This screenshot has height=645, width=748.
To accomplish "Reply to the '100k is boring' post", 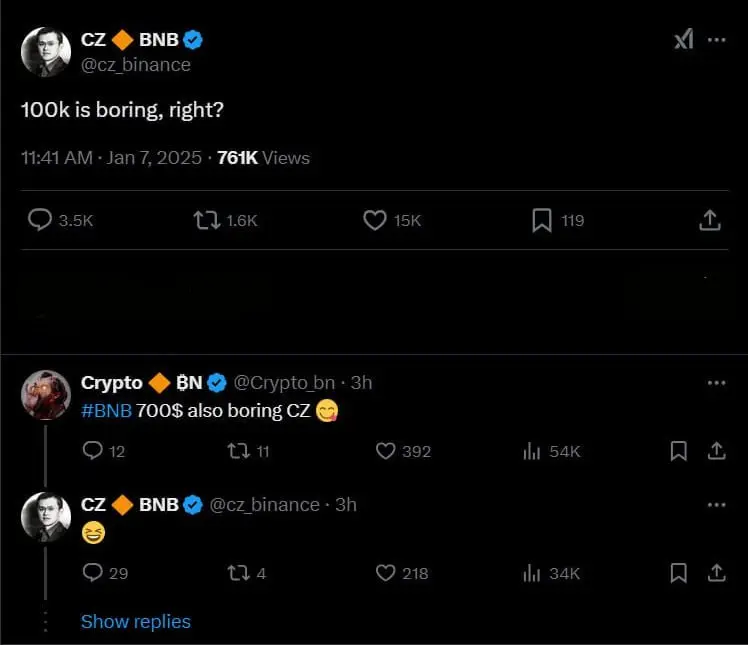I will click(x=40, y=220).
